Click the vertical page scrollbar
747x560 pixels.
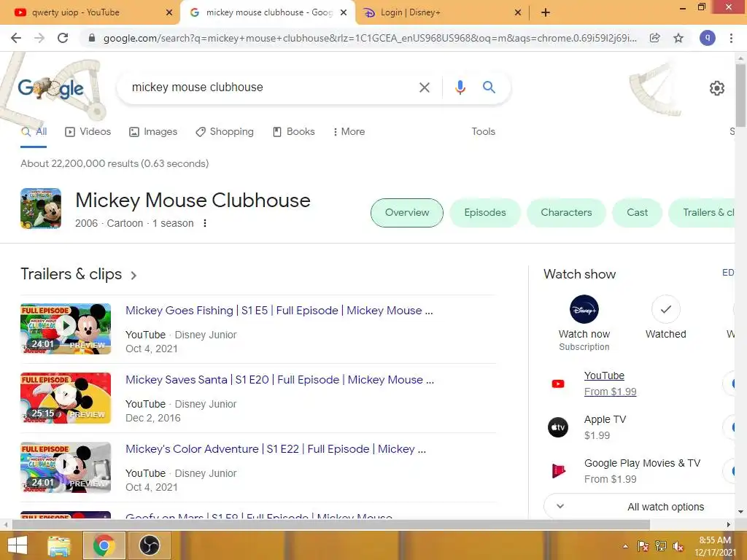pos(740,96)
